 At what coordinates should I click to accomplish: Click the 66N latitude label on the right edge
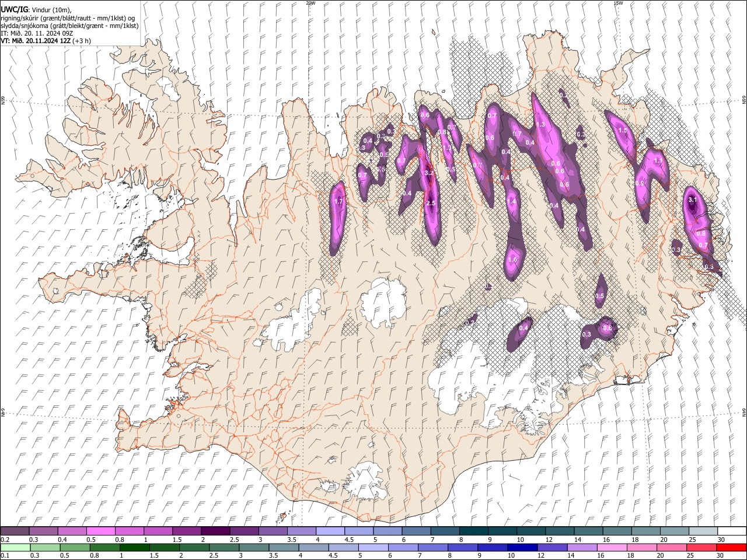click(x=743, y=101)
